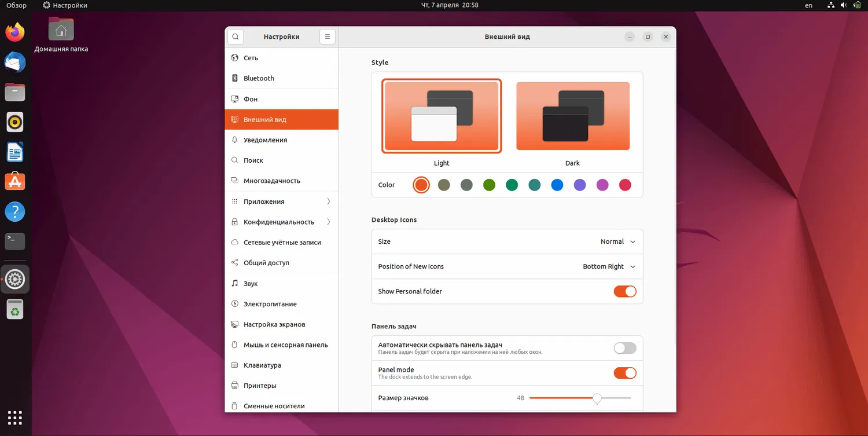Open the Настройки app menu in top bar
The image size is (868, 436).
(x=65, y=5)
